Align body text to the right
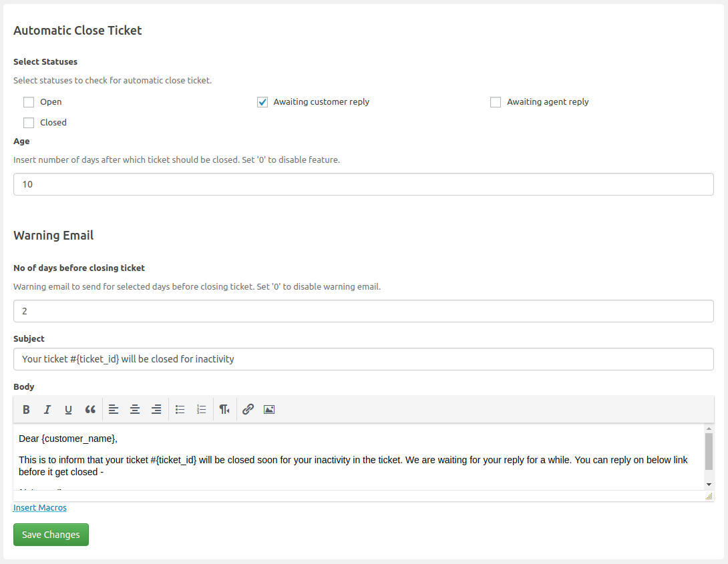This screenshot has width=728, height=564. point(156,409)
